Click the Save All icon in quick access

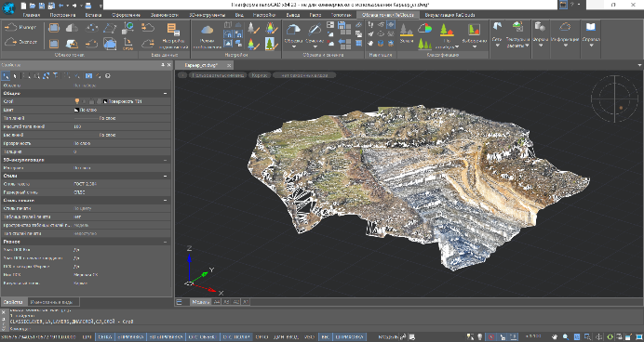[51, 6]
